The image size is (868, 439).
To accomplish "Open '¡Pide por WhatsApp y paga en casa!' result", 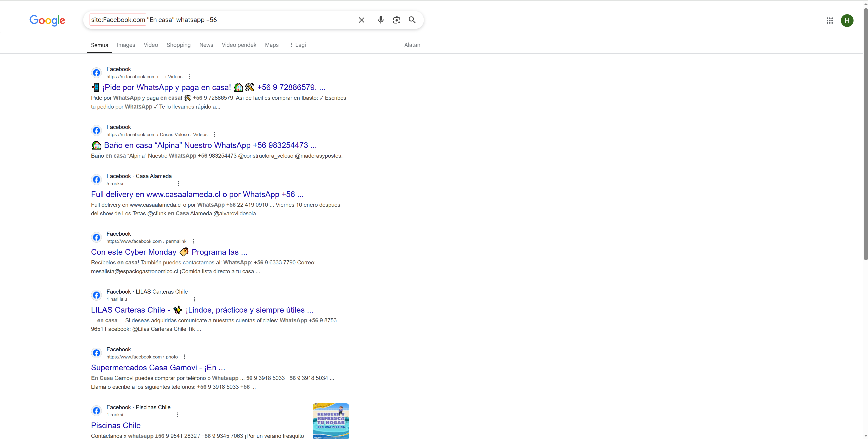I will tap(208, 88).
